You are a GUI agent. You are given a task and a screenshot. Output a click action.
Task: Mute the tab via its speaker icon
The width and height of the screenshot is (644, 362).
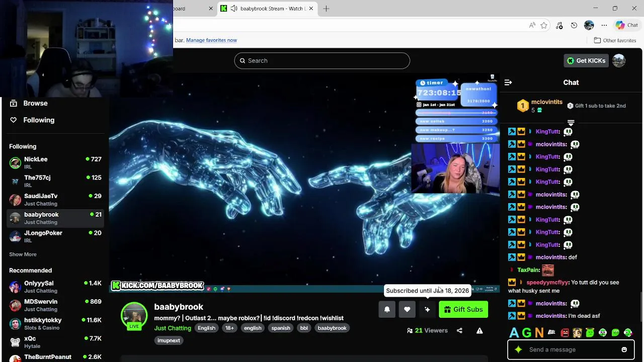tap(234, 9)
